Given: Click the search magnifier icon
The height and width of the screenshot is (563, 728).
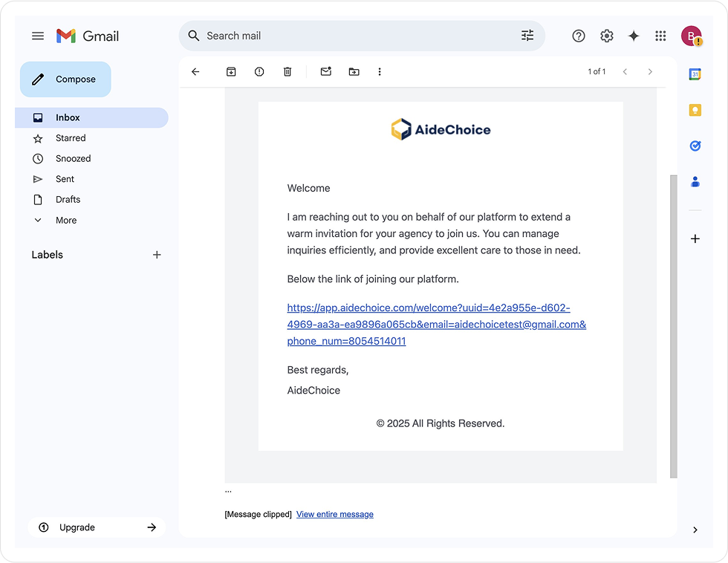Looking at the screenshot, I should pyautogui.click(x=194, y=36).
